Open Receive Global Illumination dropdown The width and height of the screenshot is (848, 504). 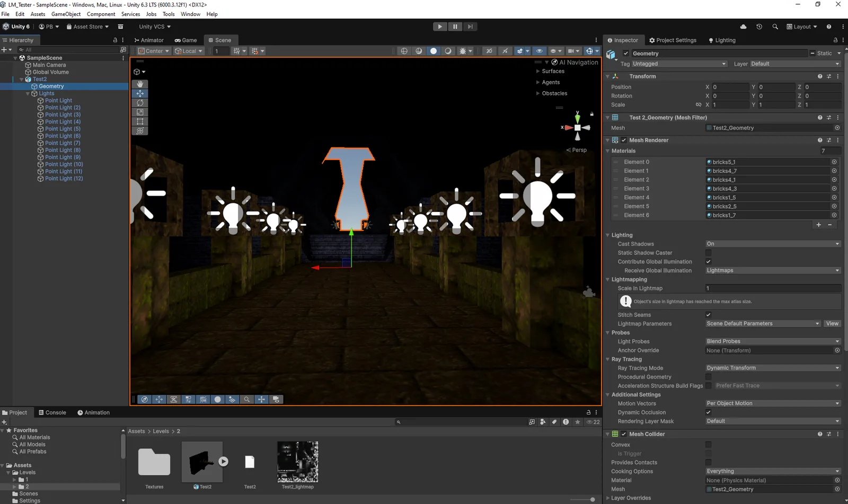tap(773, 270)
